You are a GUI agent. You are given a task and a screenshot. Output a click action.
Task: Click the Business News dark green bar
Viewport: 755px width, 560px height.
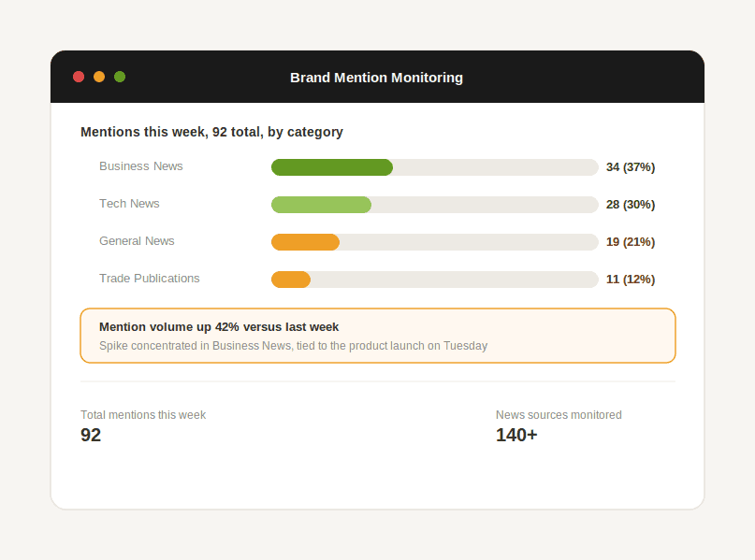[x=332, y=167]
